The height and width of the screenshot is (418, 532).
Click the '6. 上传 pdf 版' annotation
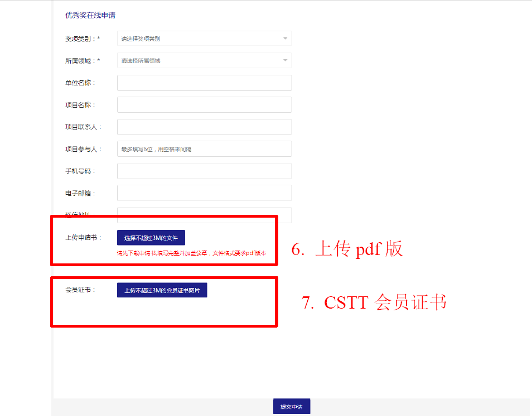(347, 249)
